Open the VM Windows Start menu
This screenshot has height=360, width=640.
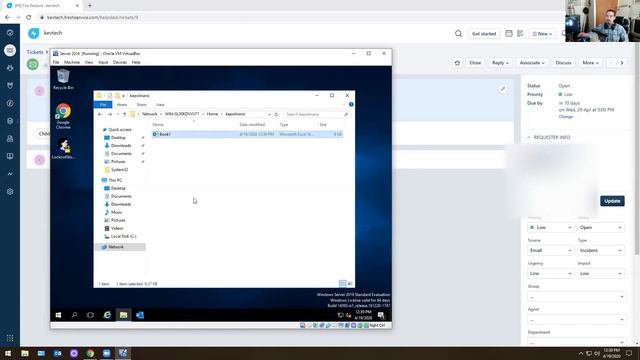pyautogui.click(x=58, y=315)
